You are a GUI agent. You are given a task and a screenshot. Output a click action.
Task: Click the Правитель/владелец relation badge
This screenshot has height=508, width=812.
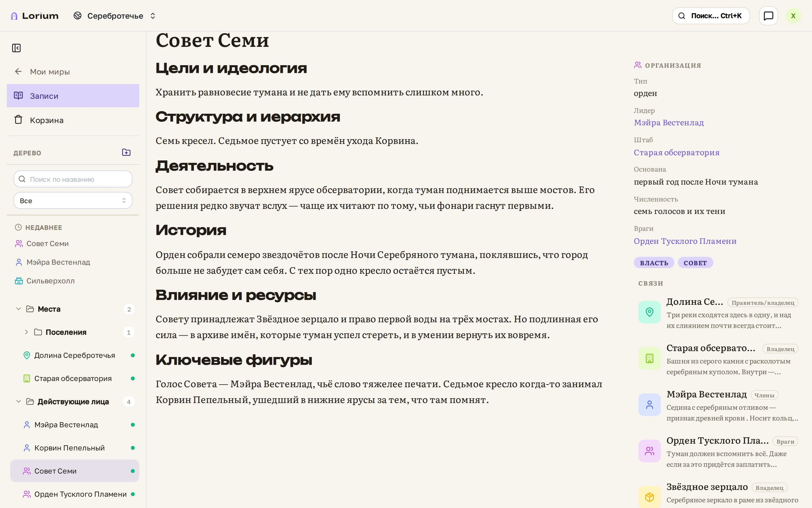[x=763, y=303]
